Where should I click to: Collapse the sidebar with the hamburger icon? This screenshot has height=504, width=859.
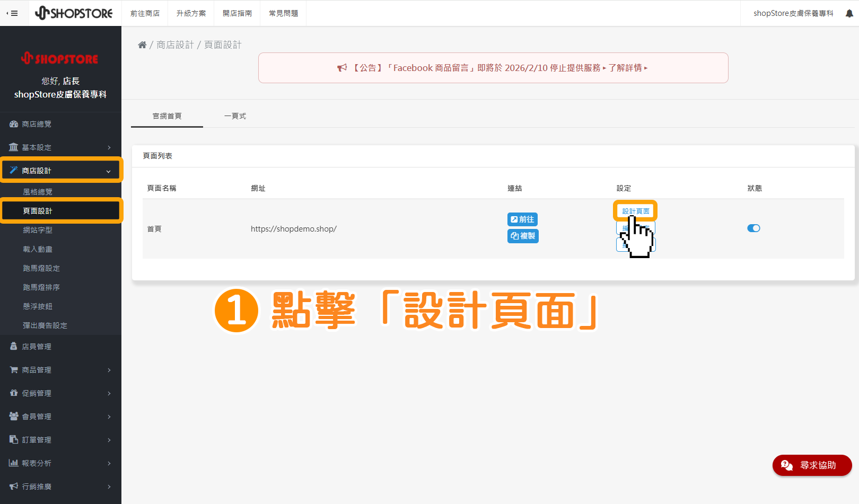pyautogui.click(x=14, y=13)
